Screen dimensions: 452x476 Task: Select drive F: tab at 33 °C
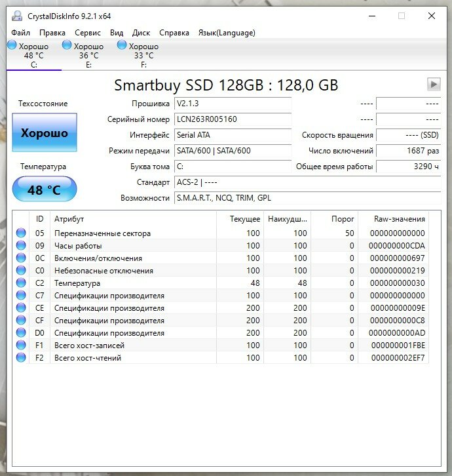point(143,55)
